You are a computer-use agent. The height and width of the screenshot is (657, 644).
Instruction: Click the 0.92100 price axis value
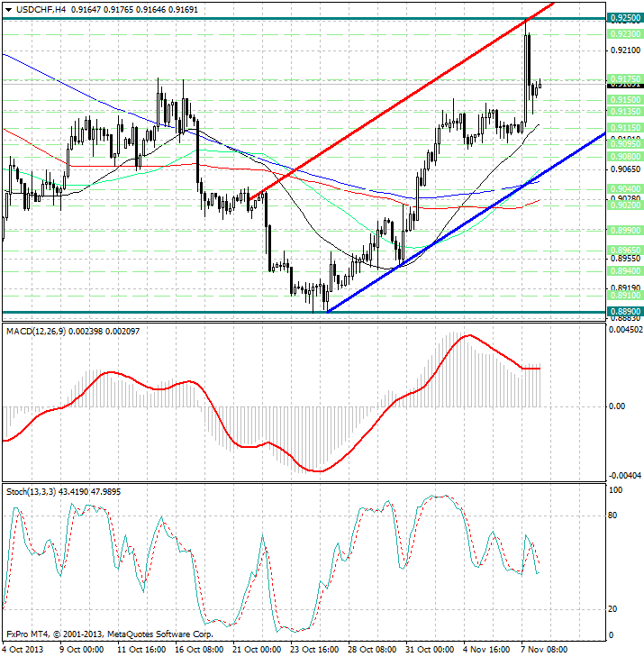point(625,50)
